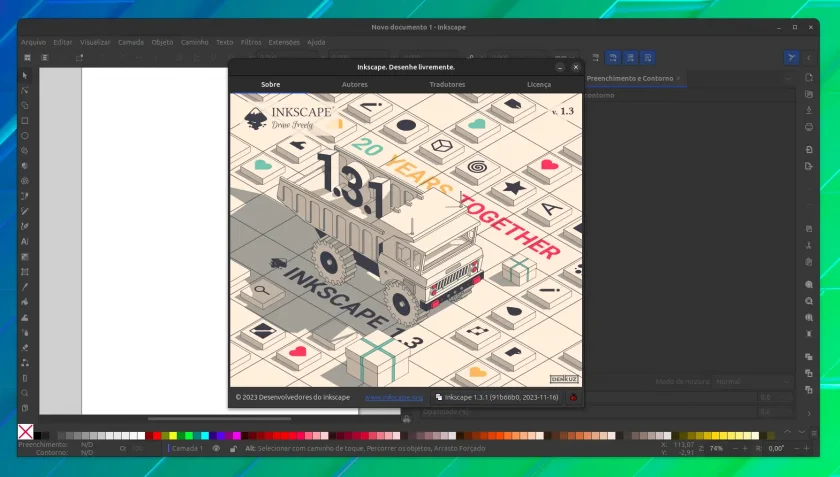Viewport: 840px width, 477px height.
Task: Select the Tweak tool
Action: 25,317
